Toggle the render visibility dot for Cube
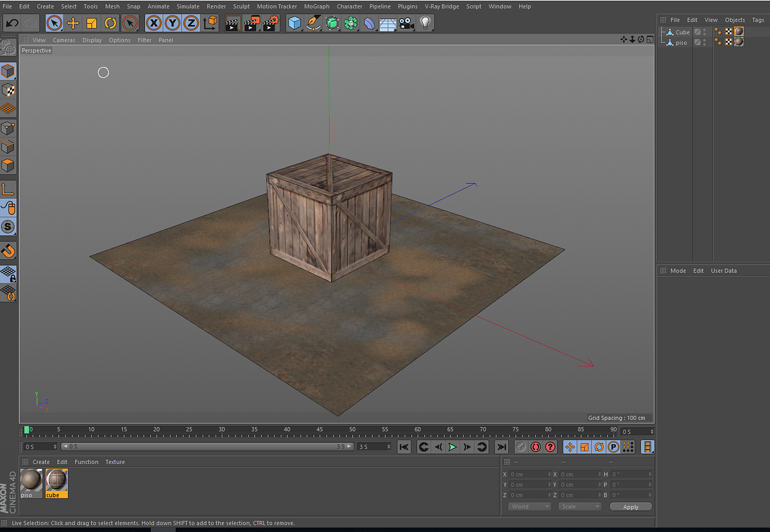 (x=720, y=33)
